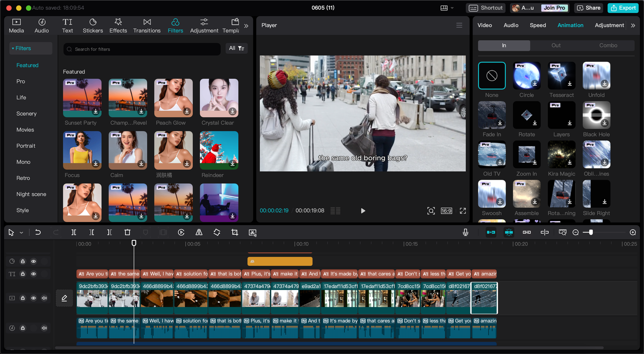Click the Auto cutout scissors-image icon
The image size is (644, 354).
[x=253, y=232]
